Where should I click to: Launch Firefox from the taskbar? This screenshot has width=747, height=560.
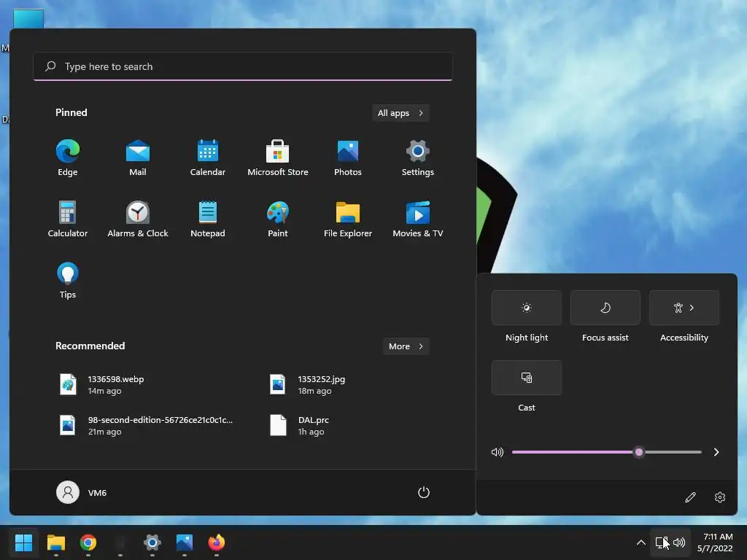click(x=216, y=542)
